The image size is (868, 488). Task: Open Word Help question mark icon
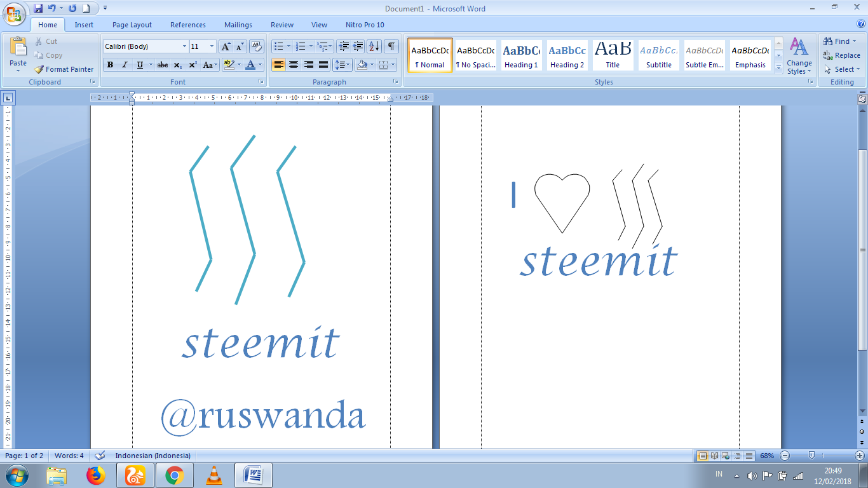click(x=861, y=24)
